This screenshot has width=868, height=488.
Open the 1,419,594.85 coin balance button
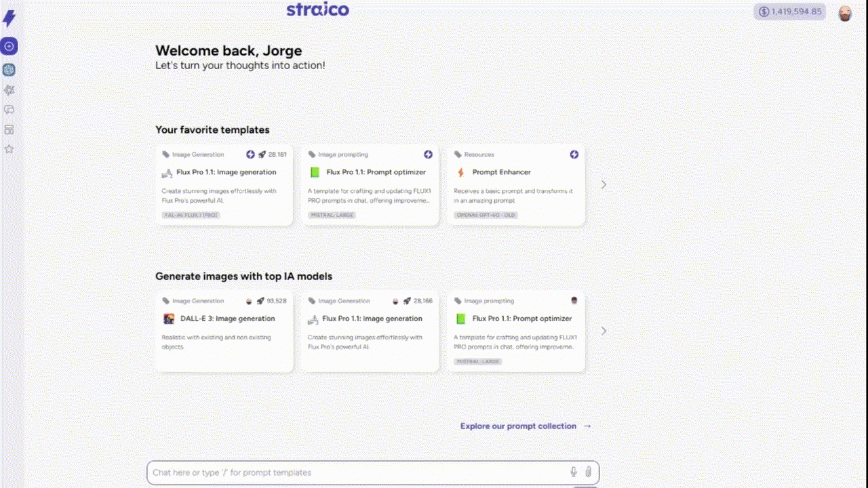(x=790, y=12)
